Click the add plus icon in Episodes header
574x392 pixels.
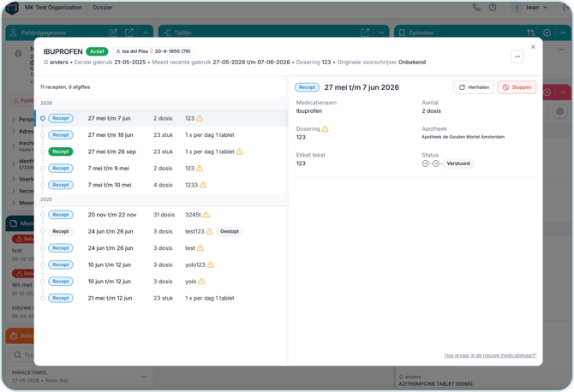pos(547,33)
